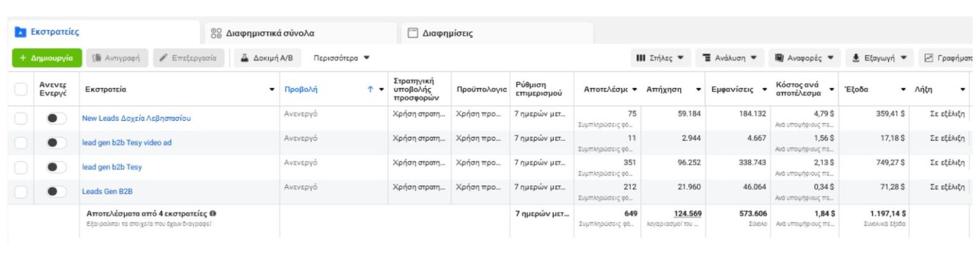Click total spend 1.197,14 $
This screenshot has width=980, height=260.
pos(887,213)
